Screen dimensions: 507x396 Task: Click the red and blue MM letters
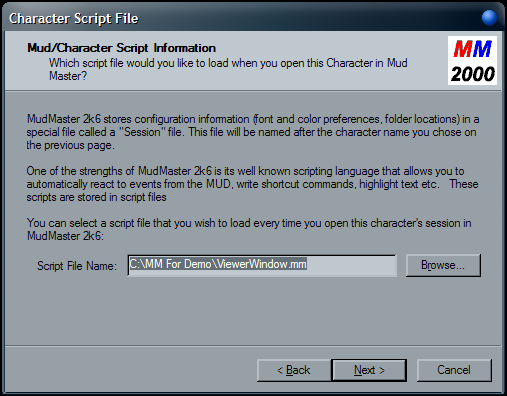pyautogui.click(x=472, y=49)
